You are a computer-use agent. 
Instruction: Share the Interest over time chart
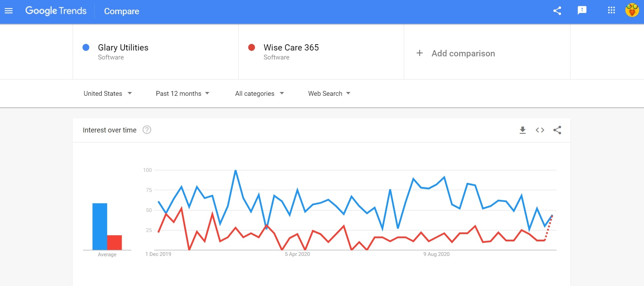click(557, 130)
